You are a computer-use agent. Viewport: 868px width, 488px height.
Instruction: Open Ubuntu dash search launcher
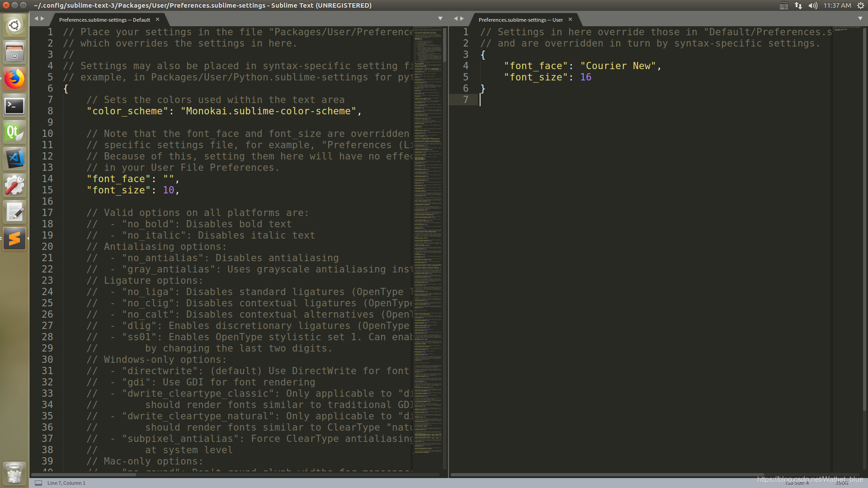coord(14,25)
